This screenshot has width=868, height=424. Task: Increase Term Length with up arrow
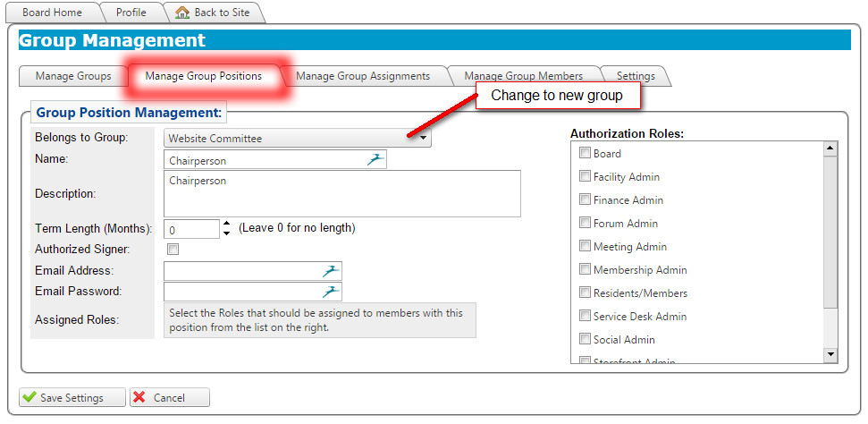[227, 224]
